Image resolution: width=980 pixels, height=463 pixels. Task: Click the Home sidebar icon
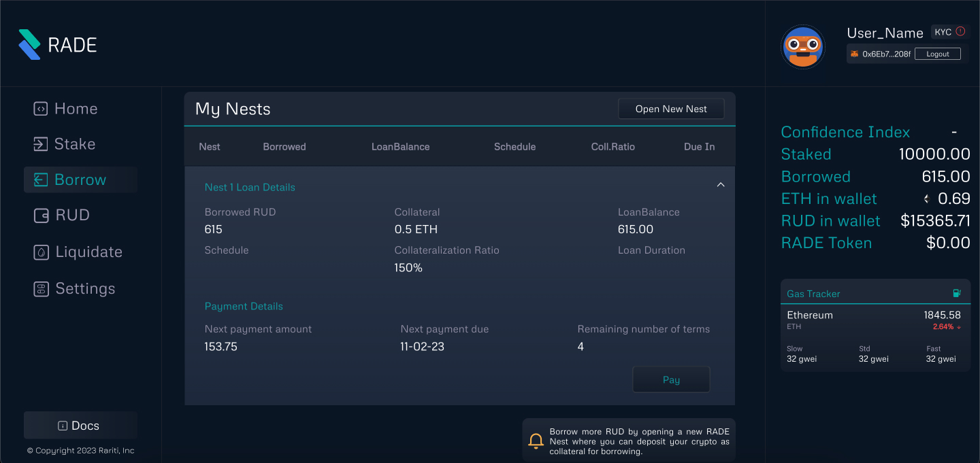pos(41,109)
